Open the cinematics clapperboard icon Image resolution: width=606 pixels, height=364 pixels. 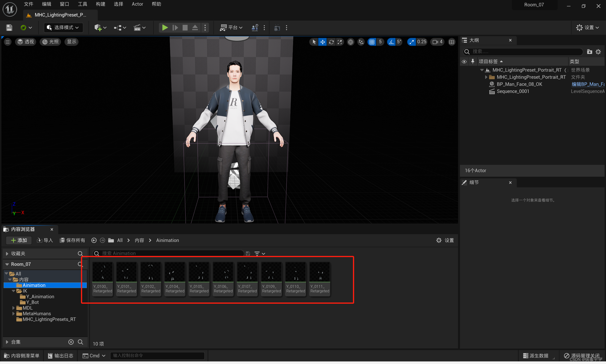pos(137,27)
